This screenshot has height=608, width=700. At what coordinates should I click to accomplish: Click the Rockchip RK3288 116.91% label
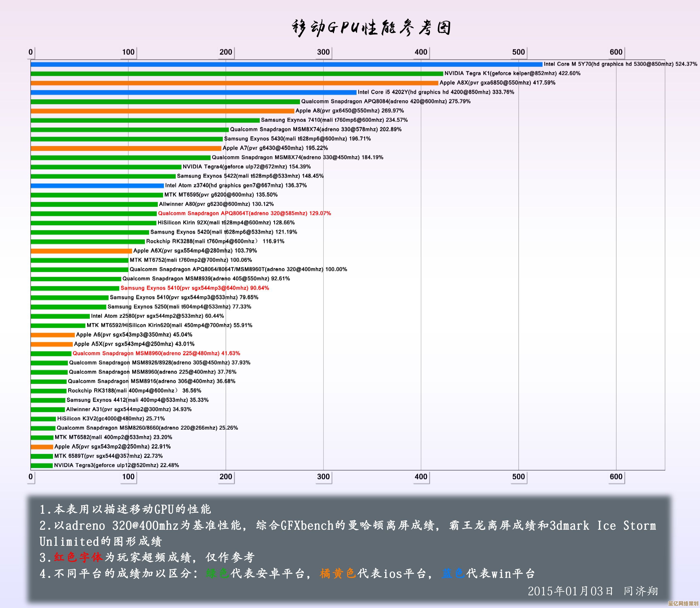(x=215, y=241)
